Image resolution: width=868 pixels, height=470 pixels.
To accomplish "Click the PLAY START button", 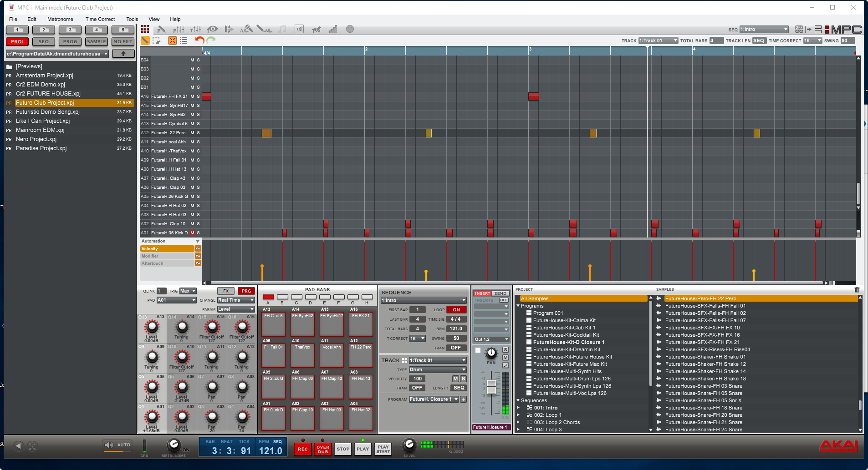I will coord(383,449).
